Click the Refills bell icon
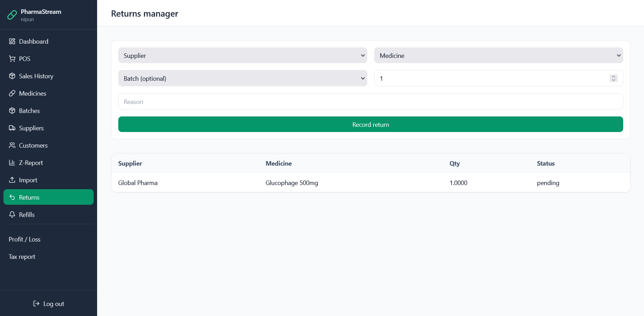Viewport: 644px width, 316px height. tap(12, 215)
